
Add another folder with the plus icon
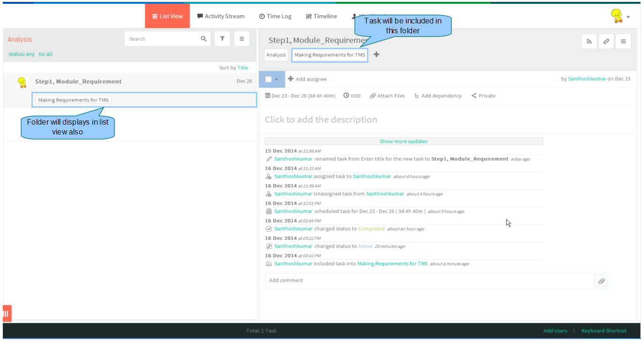point(376,54)
